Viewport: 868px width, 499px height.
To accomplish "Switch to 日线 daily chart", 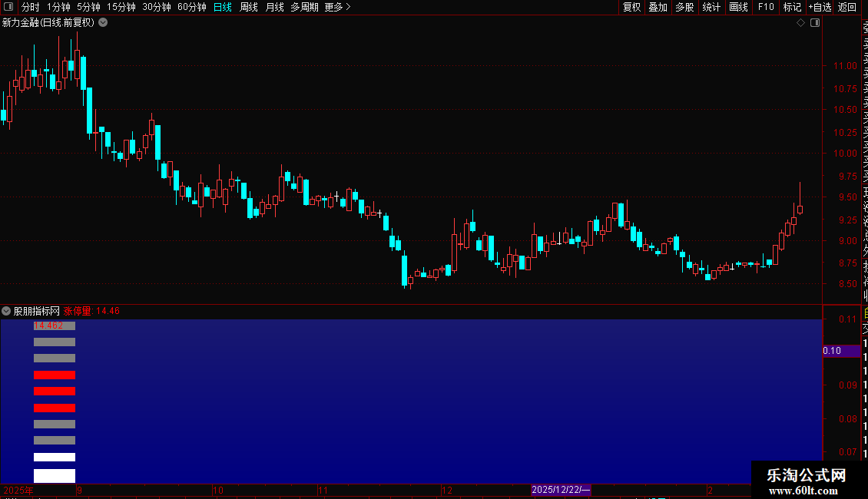I will click(x=223, y=7).
